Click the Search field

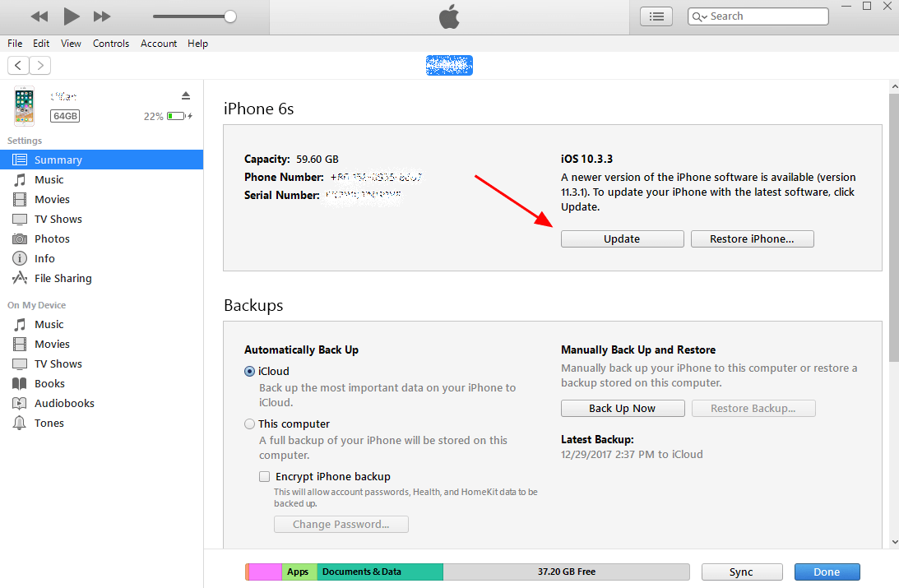[x=758, y=16]
